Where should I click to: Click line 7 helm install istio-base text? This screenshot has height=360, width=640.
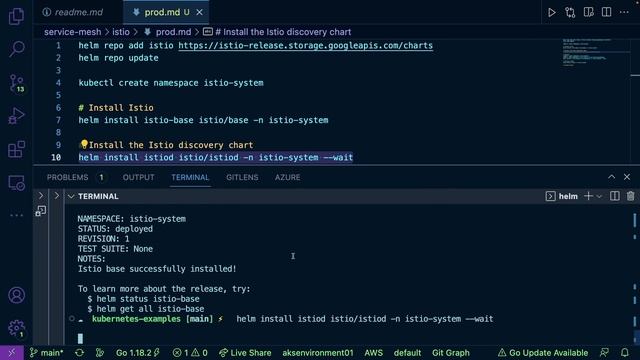(x=203, y=120)
